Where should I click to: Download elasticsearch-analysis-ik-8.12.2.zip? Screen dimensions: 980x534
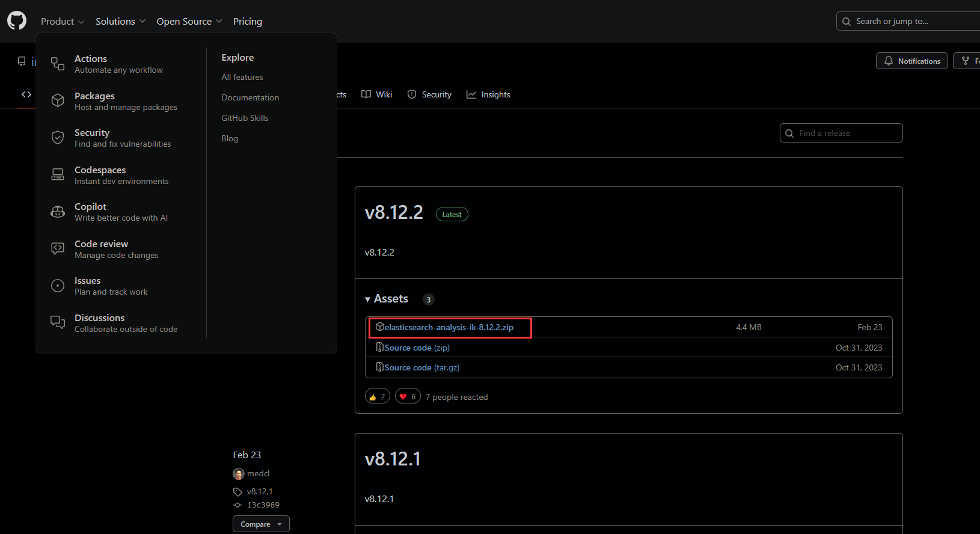tap(449, 327)
